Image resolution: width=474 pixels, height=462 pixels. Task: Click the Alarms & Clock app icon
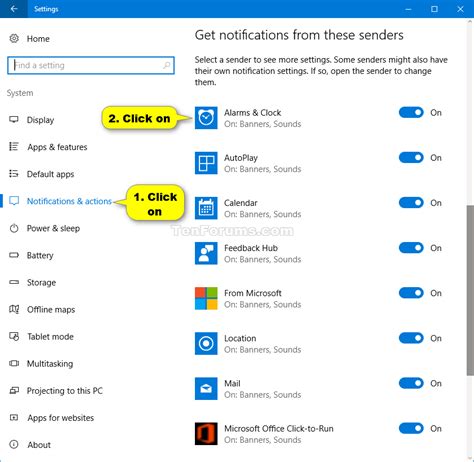tap(206, 118)
